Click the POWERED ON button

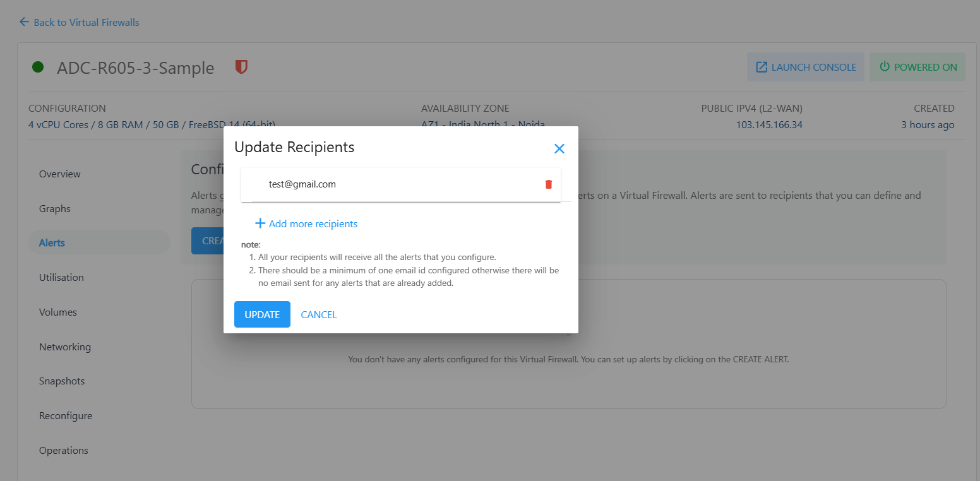[x=917, y=66]
